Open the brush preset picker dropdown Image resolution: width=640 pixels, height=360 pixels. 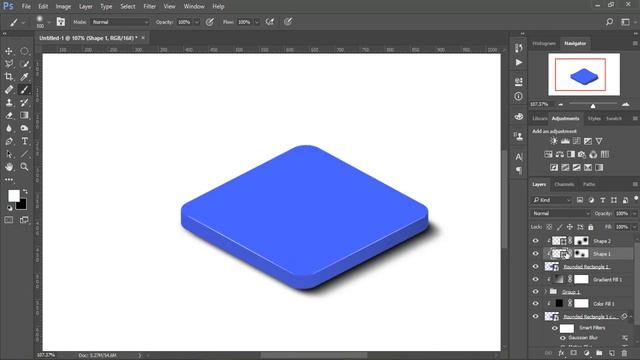click(x=49, y=22)
